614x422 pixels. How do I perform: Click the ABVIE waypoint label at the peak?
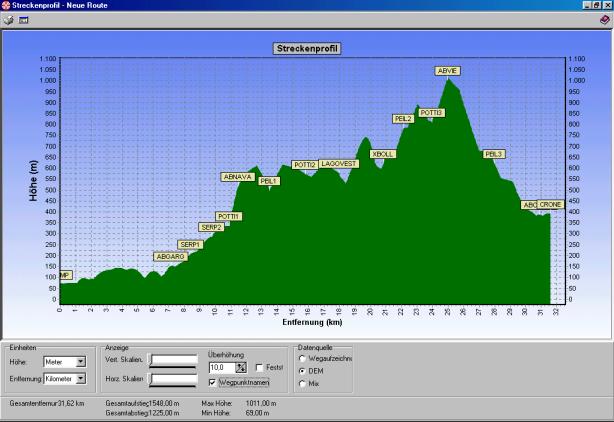(x=448, y=71)
